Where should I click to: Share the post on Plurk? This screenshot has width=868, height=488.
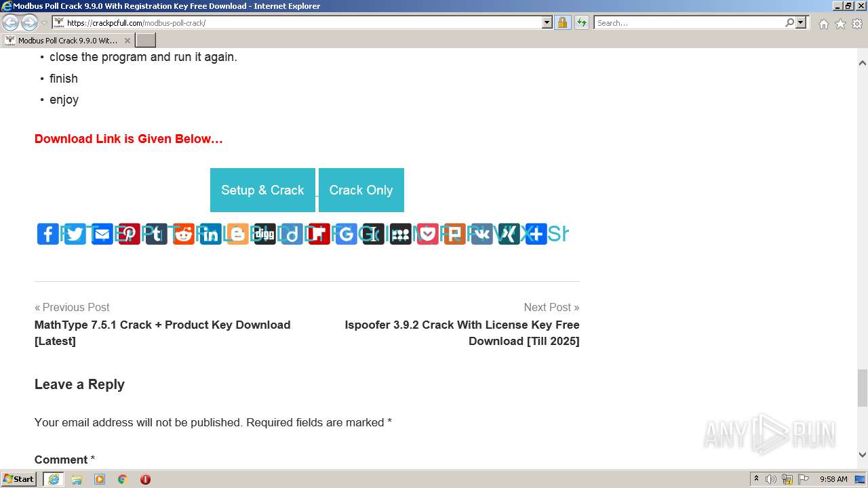coord(455,234)
